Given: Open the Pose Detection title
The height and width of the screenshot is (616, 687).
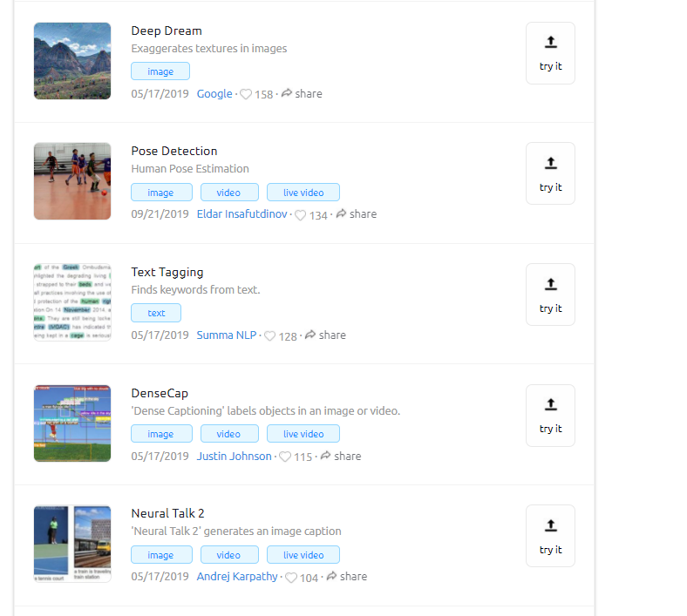Looking at the screenshot, I should (x=174, y=151).
